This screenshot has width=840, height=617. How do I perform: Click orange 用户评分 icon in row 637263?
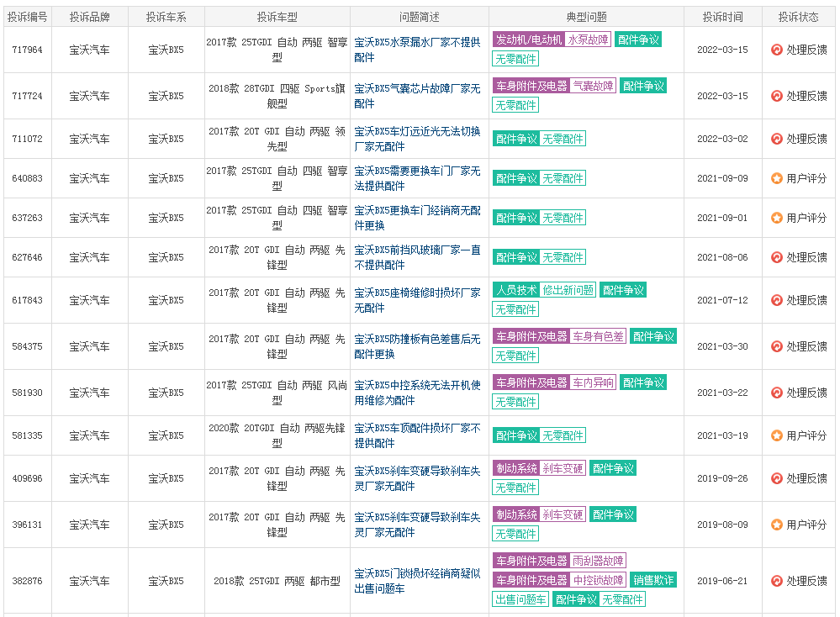(777, 218)
